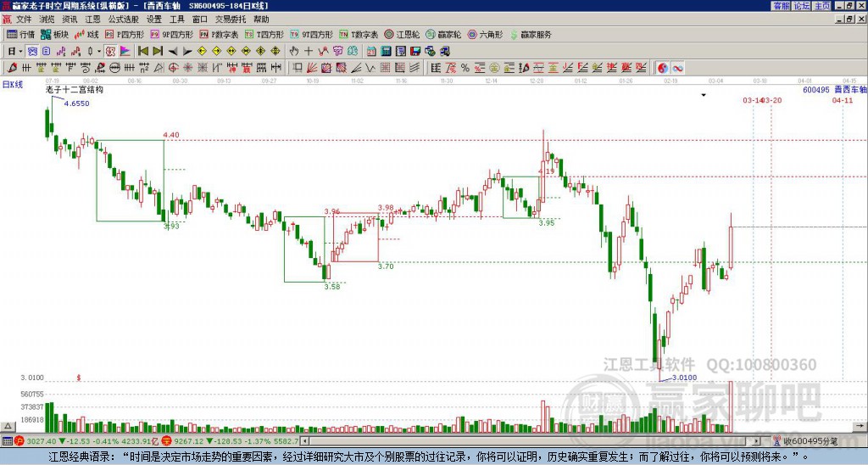Click the 600495 晋西车轴 stock label
This screenshot has height=465, width=868.
point(835,90)
